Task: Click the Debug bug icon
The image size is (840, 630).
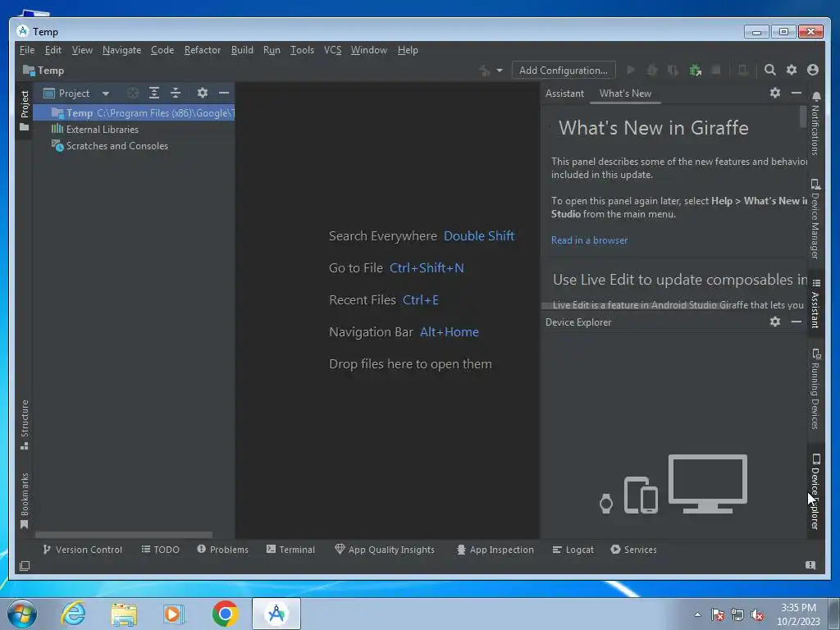Action: pos(652,71)
